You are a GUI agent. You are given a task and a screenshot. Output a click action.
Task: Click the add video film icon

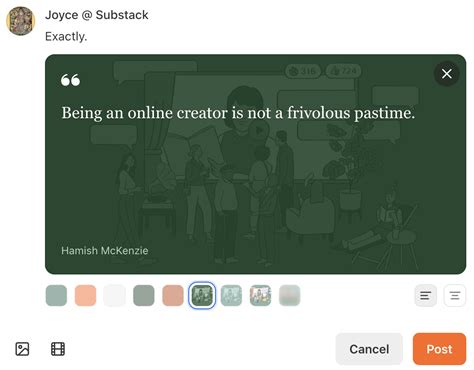click(x=58, y=349)
